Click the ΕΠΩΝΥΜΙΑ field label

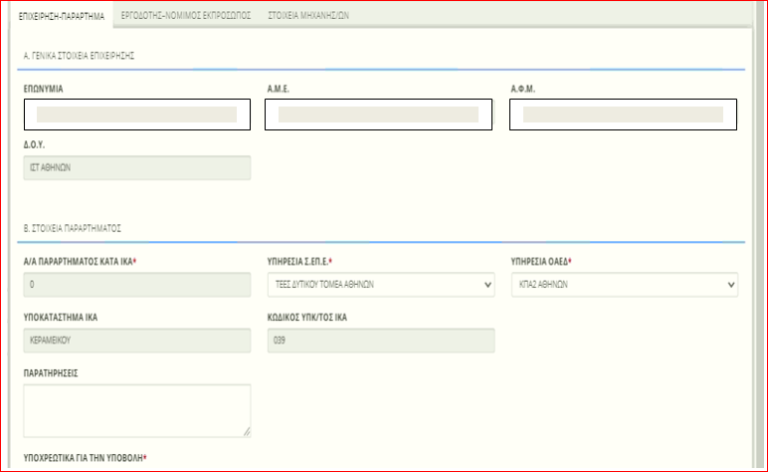(x=44, y=88)
